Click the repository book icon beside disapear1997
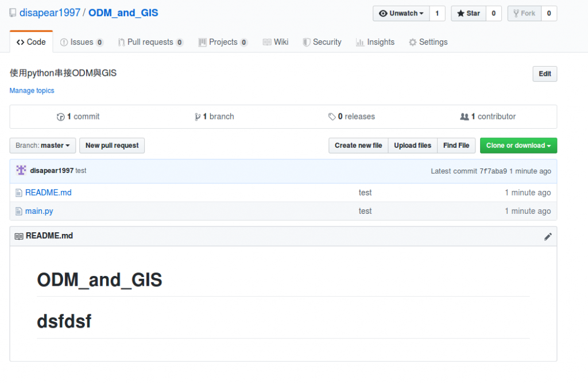This screenshot has height=384, width=588. [13, 13]
